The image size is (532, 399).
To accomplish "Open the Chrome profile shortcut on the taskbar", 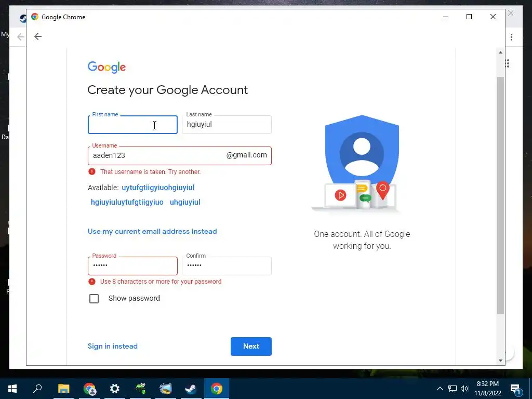I will click(x=89, y=389).
